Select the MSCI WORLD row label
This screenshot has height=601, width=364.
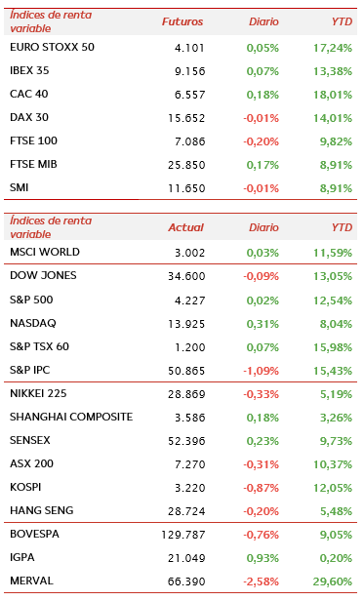[x=45, y=252]
